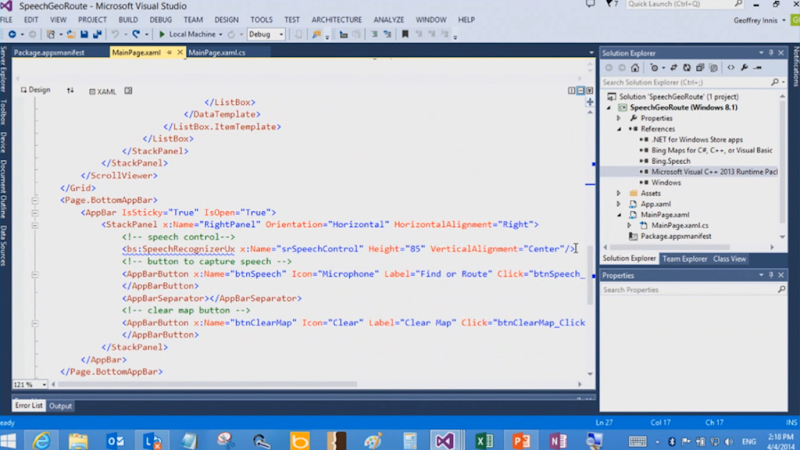Screen dimensions: 800x450
Task: Click the feedback speech bubble icon
Action: [x=590, y=5]
